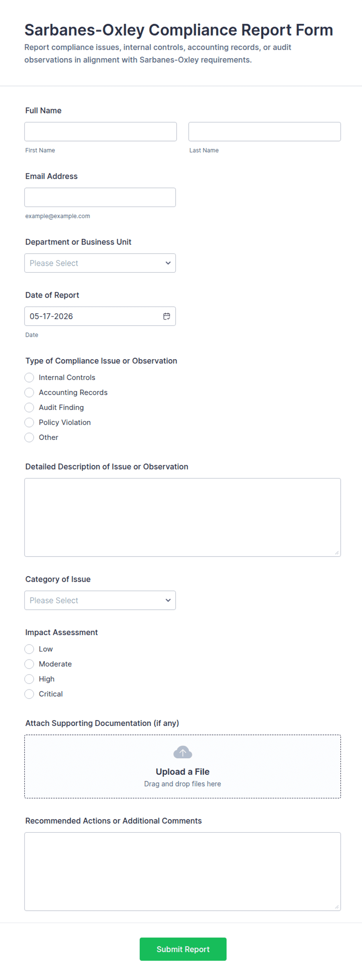This screenshot has height=980, width=362.
Task: Select the Internal Controls option
Action: (29, 378)
